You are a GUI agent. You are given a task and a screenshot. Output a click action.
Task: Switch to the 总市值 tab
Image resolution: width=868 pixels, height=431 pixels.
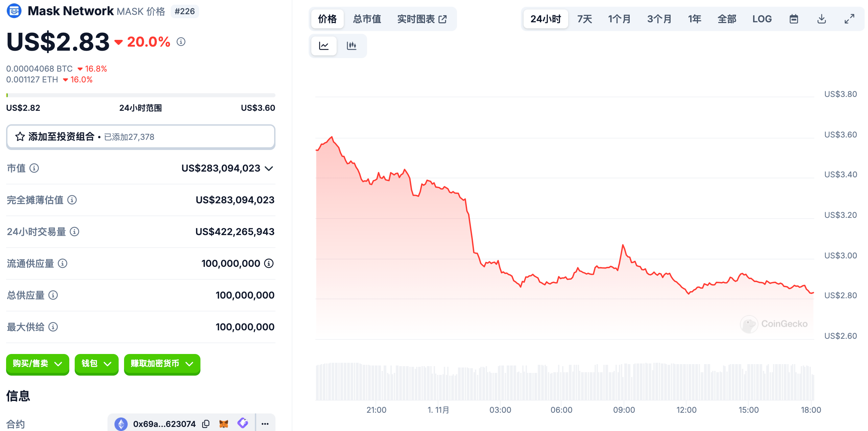click(367, 19)
